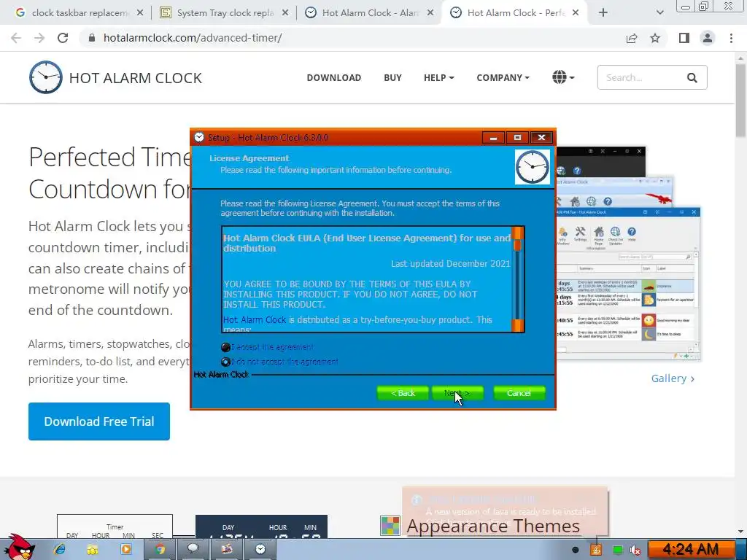Cancel the Hot Alarm Clock setup

click(x=519, y=393)
